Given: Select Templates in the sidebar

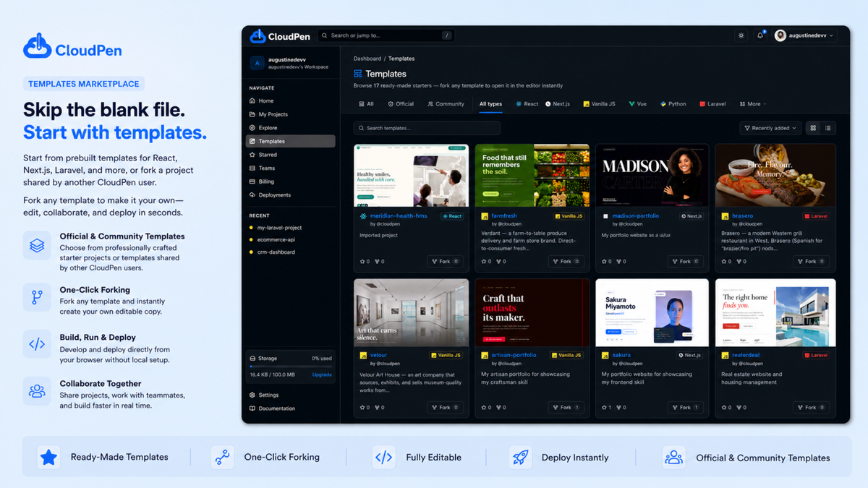Looking at the screenshot, I should [290, 141].
